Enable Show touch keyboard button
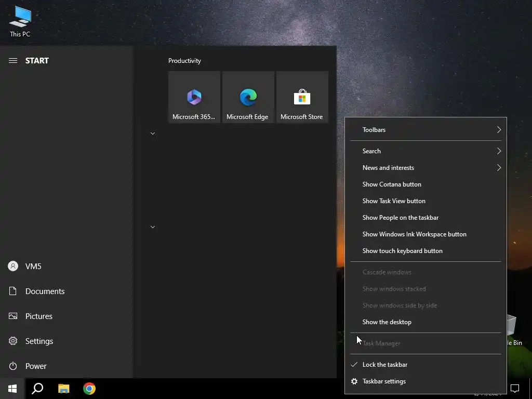The height and width of the screenshot is (399, 532). point(426,251)
